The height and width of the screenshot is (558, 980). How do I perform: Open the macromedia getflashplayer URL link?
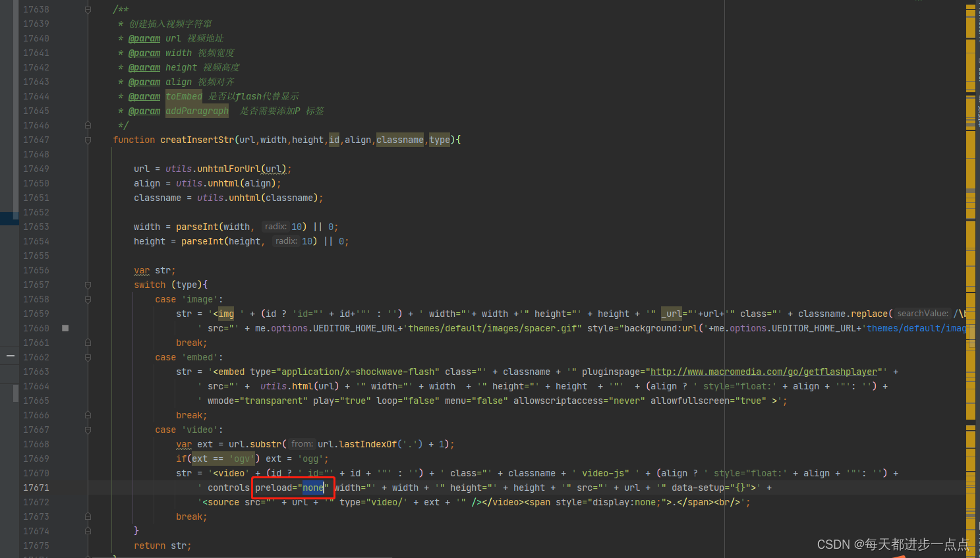click(764, 372)
